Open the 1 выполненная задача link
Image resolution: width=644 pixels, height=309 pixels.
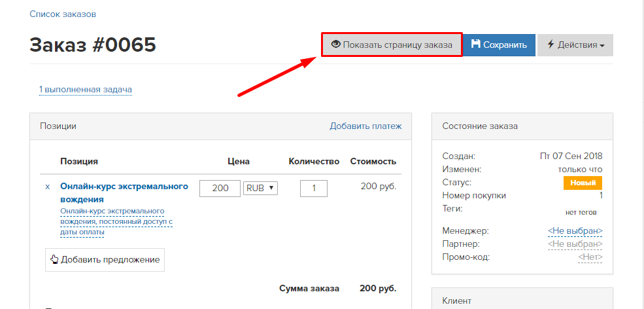pos(86,89)
